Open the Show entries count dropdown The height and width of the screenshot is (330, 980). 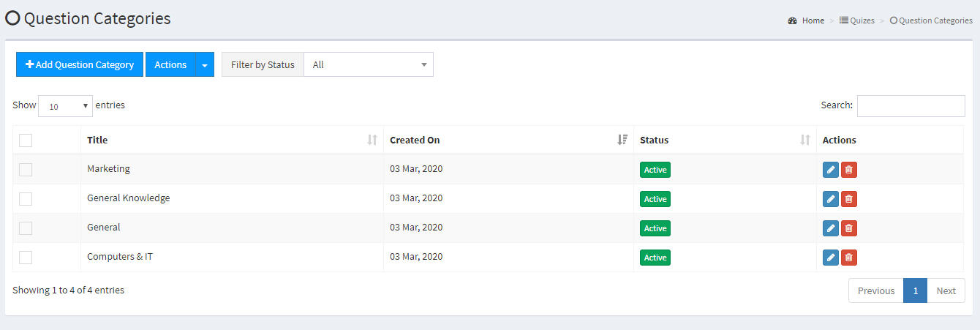66,106
